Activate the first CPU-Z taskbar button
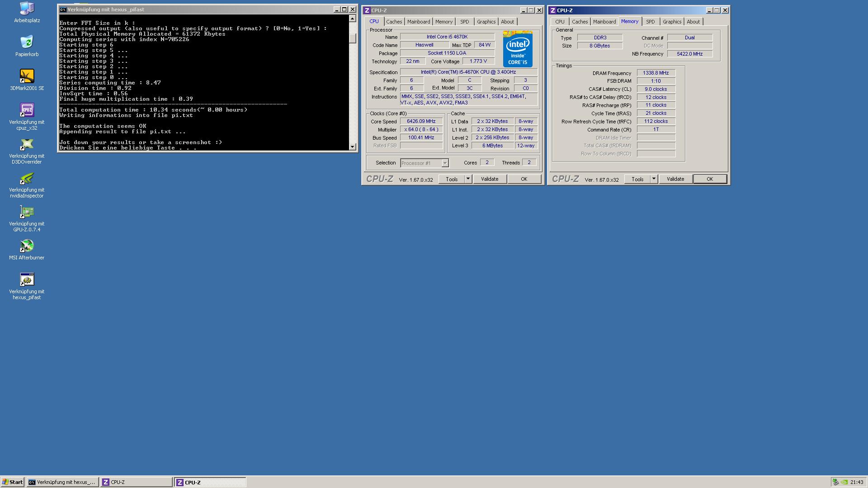 136,482
